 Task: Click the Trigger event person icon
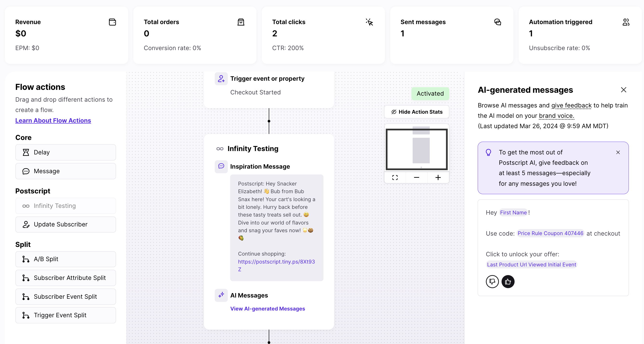click(221, 79)
